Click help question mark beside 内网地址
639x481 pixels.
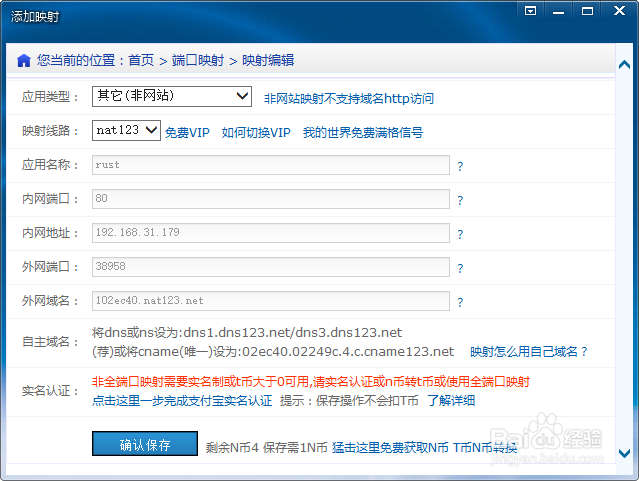tap(460, 234)
